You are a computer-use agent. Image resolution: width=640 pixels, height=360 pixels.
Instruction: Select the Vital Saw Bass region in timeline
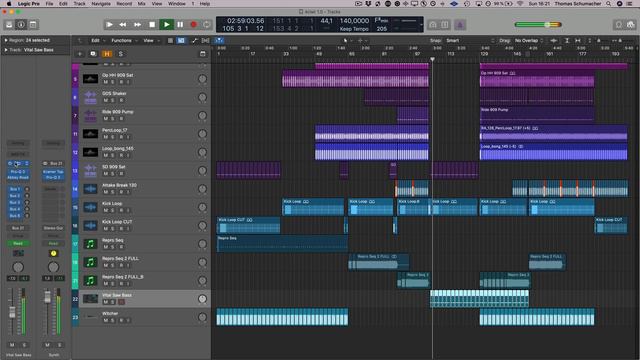[480, 299]
